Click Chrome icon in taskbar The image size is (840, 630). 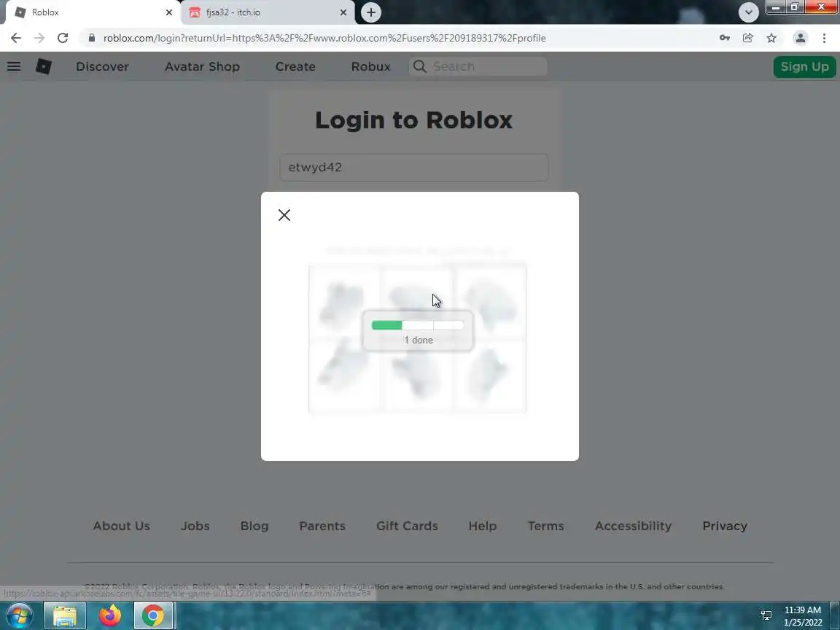(x=153, y=615)
